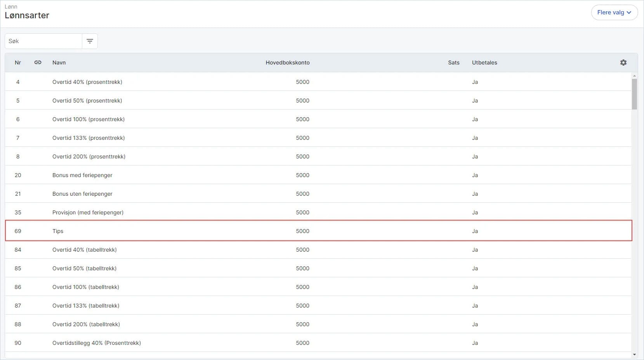Click the scroll down arrow of the table
Image resolution: width=644 pixels, height=360 pixels.
coord(634,355)
